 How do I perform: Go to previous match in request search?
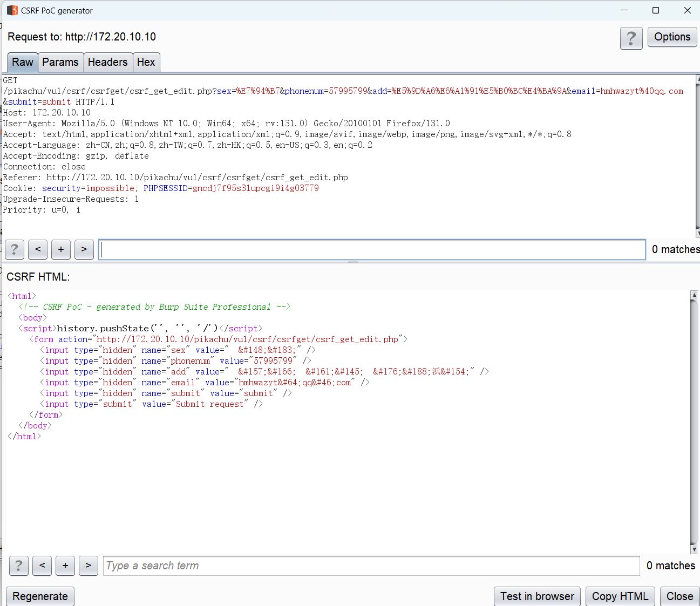tap(38, 249)
